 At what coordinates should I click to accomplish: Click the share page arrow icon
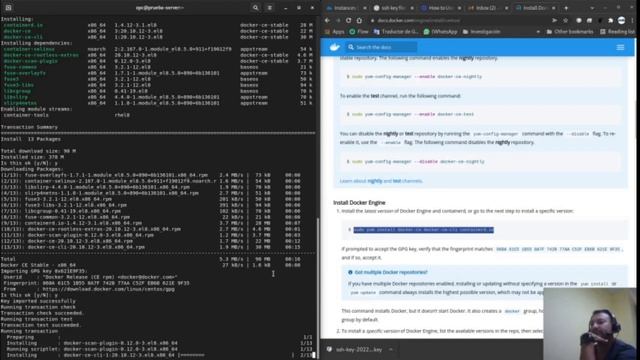coord(554,20)
